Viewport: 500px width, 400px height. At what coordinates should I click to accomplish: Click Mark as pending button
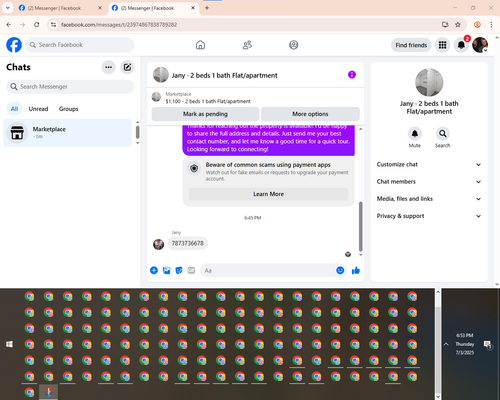point(205,114)
